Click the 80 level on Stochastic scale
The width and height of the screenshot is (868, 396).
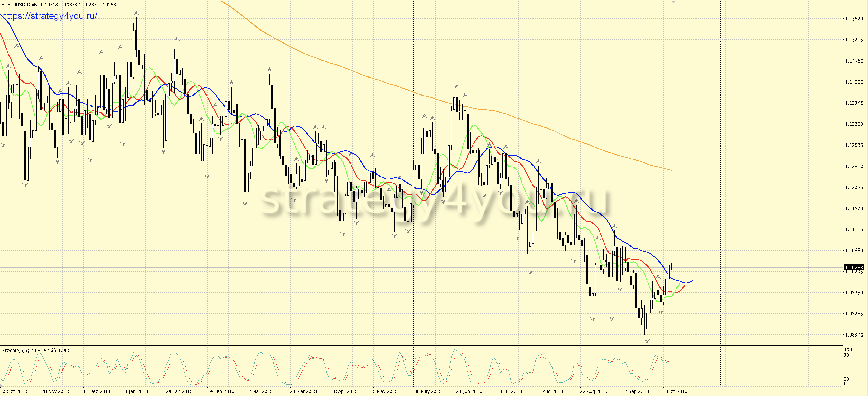pyautogui.click(x=846, y=355)
